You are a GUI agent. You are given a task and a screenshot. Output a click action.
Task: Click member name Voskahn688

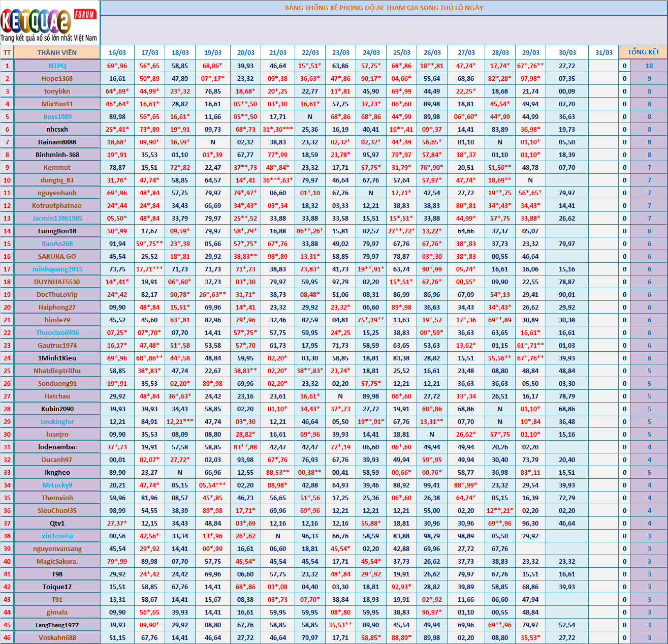(x=57, y=637)
